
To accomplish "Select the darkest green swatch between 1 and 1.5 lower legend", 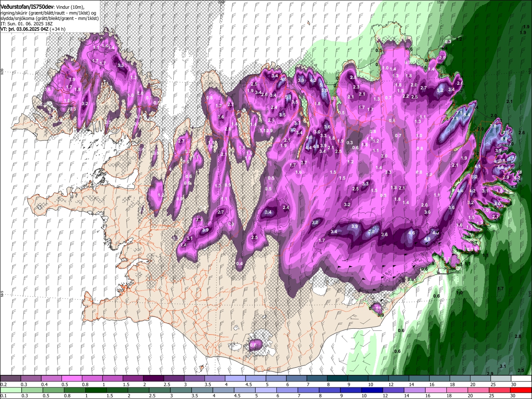I will click(96, 390).
